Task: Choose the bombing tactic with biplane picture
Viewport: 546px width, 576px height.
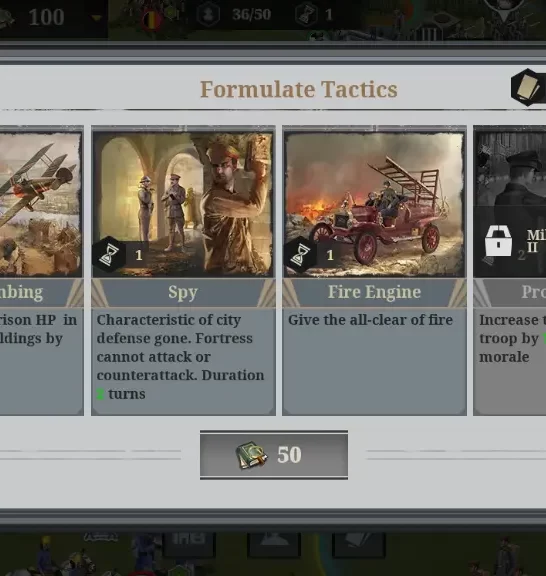Action: 40,204
